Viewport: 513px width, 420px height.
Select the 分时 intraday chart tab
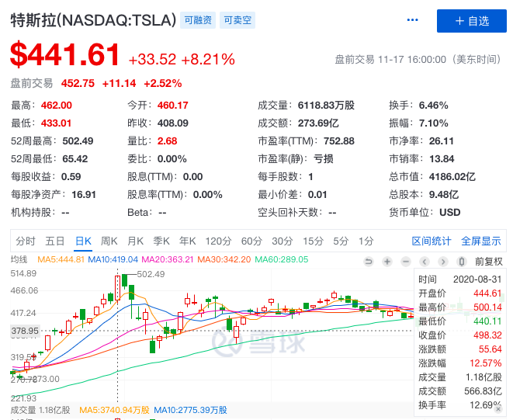click(26, 241)
